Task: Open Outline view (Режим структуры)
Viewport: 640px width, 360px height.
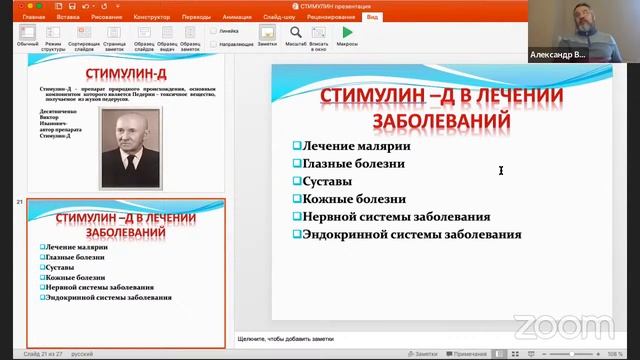Action: point(53,38)
